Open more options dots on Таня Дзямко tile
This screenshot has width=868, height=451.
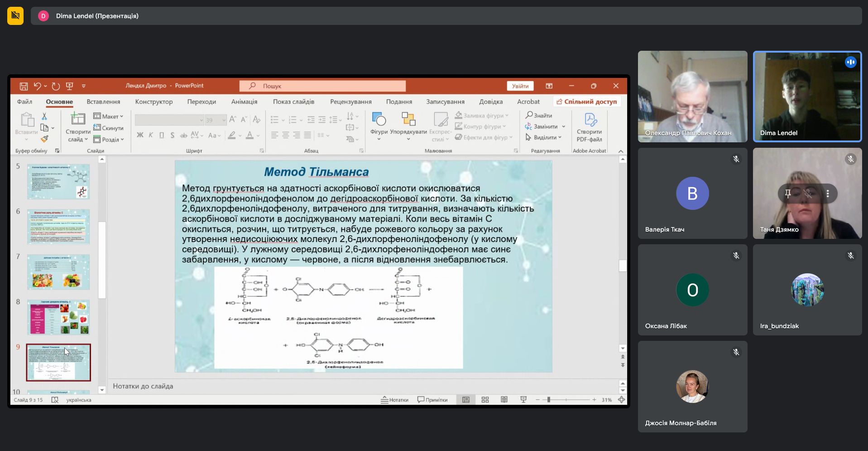click(x=828, y=194)
